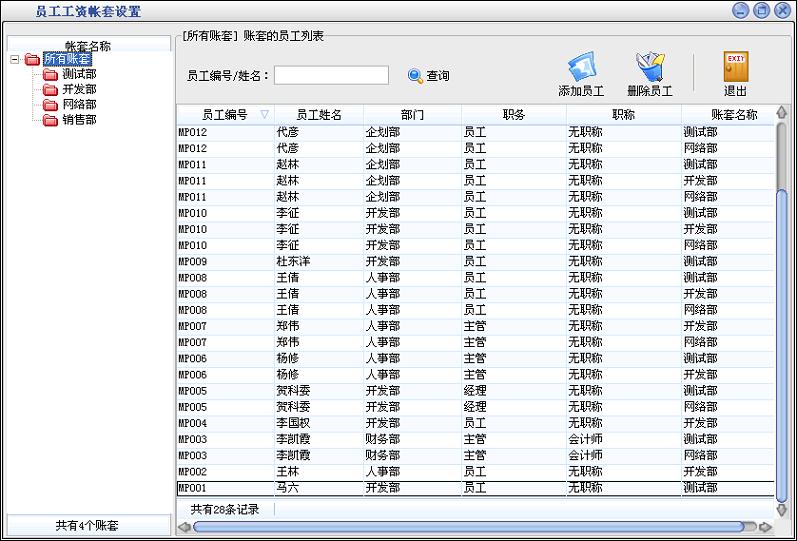This screenshot has height=541, width=797.
Task: Click the 职务 column header
Action: 513,114
